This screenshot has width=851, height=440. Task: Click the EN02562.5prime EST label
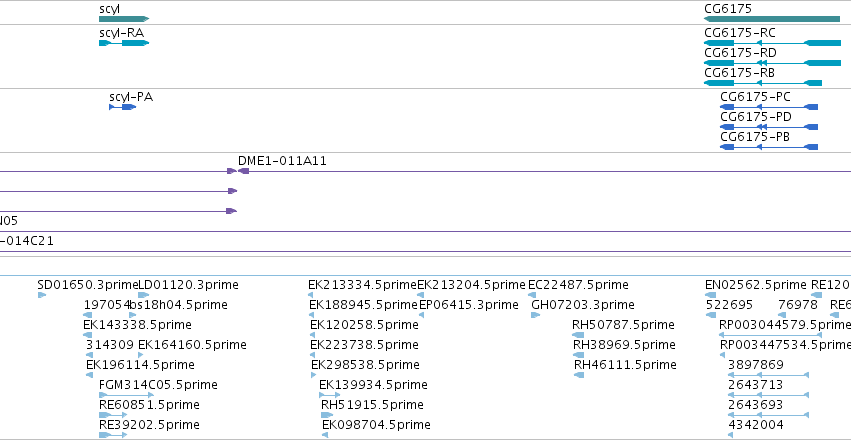[755, 285]
